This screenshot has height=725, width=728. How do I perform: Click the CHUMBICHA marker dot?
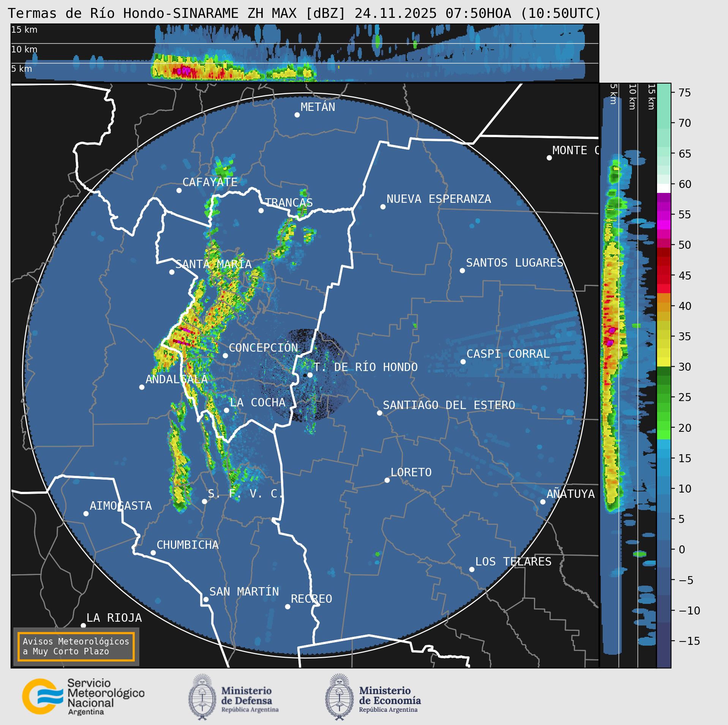pyautogui.click(x=153, y=553)
